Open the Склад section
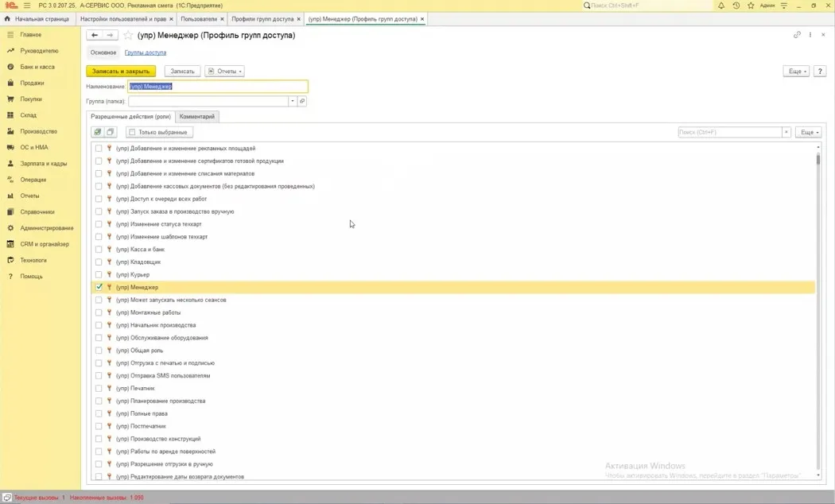 [x=28, y=115]
